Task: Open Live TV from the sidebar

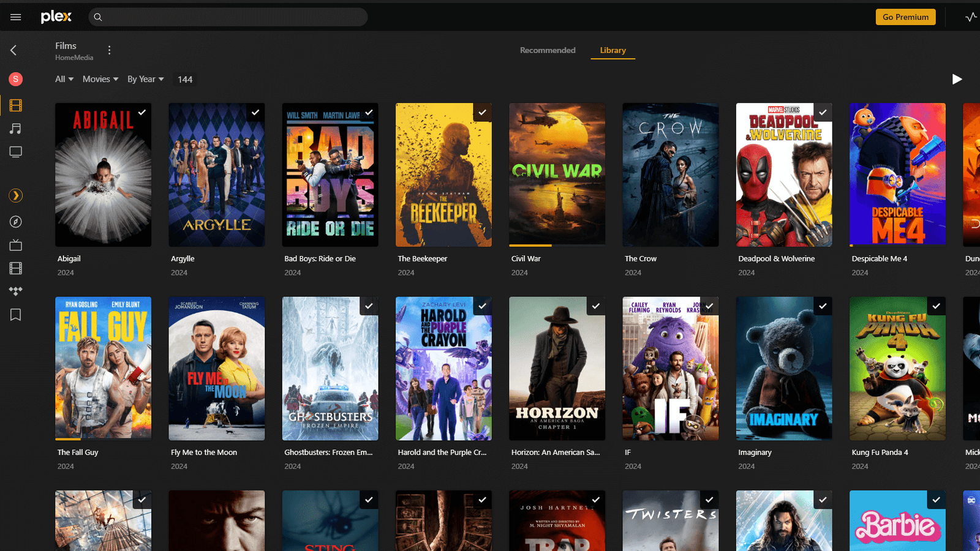Action: click(15, 245)
